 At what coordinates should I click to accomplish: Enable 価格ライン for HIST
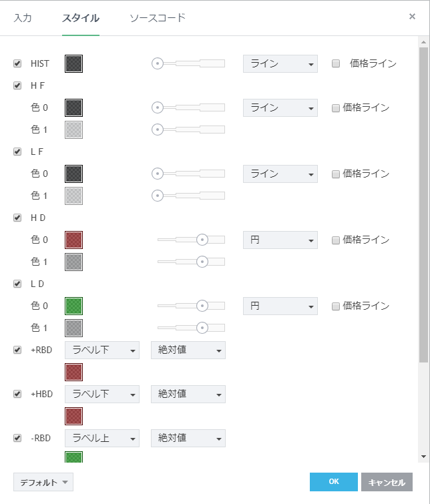click(336, 63)
